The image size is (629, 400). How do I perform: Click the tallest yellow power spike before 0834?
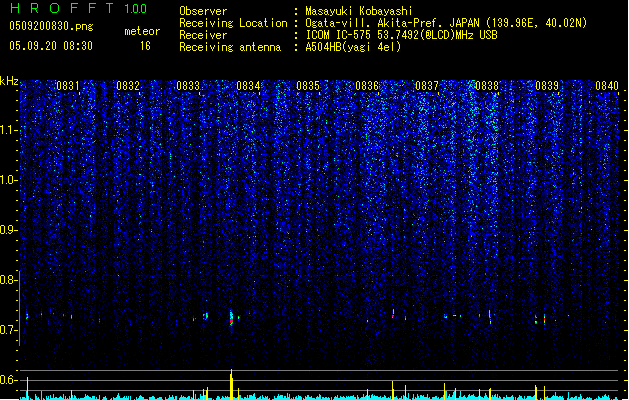[231, 384]
